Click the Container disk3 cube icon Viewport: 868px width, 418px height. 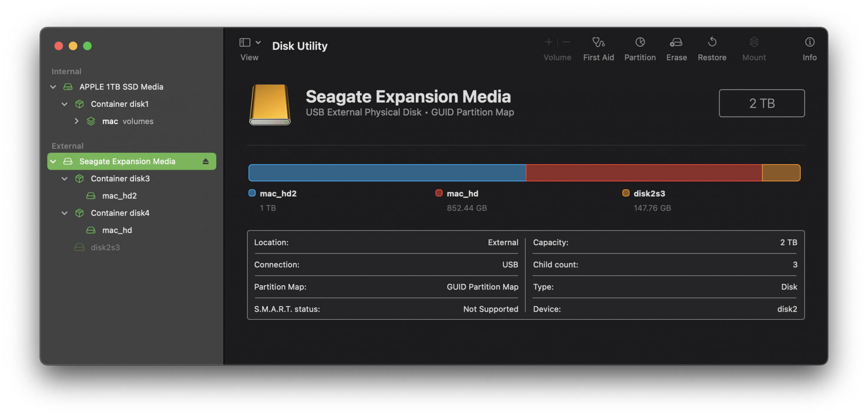79,179
